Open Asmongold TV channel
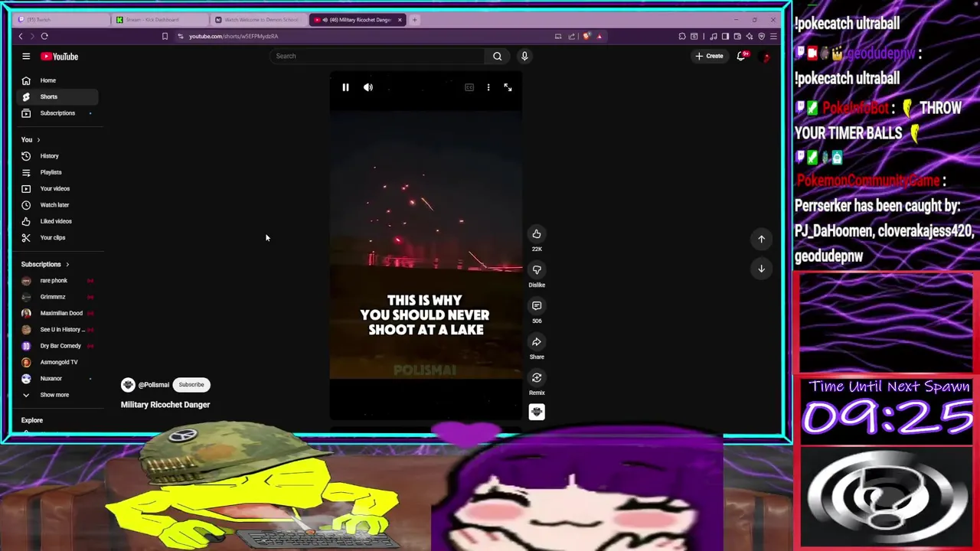 57,362
